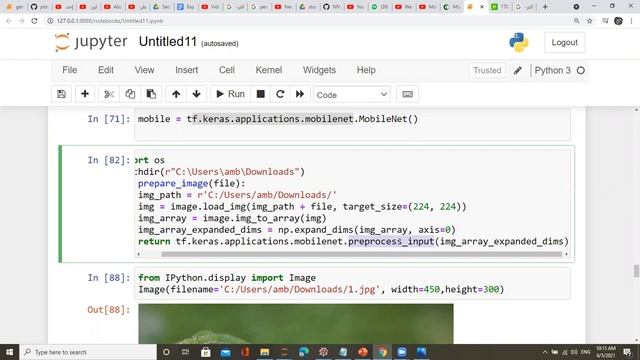640x360 pixels.
Task: Restart the kernel with circular arrow
Action: (x=280, y=94)
